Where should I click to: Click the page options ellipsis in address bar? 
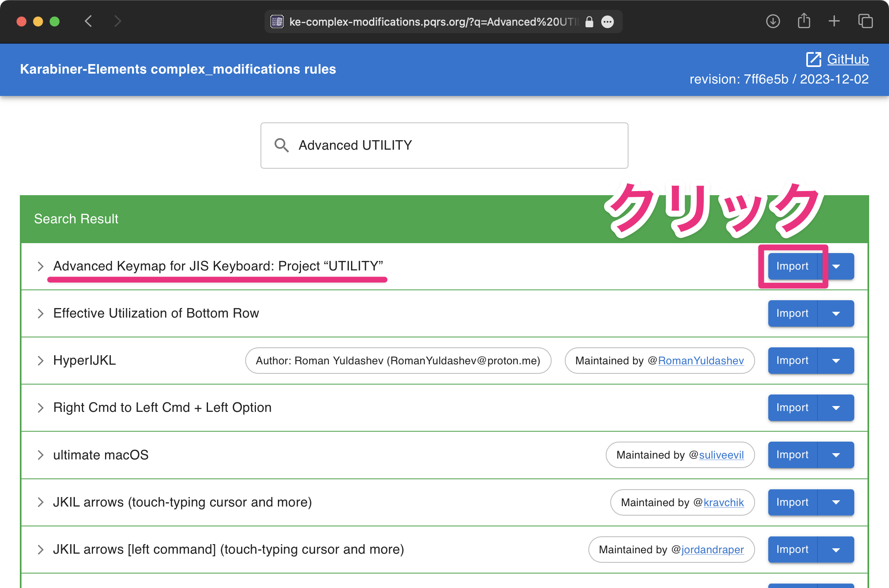[x=607, y=22]
